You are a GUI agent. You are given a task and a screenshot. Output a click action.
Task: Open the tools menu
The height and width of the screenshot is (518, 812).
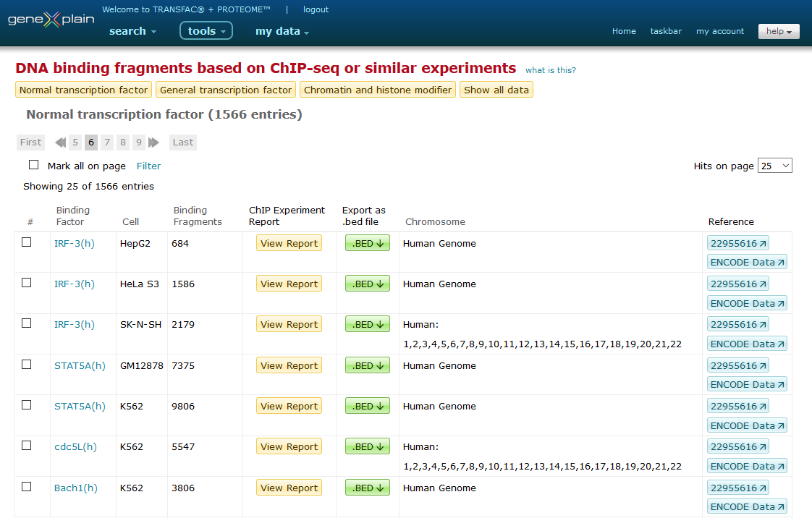click(206, 31)
